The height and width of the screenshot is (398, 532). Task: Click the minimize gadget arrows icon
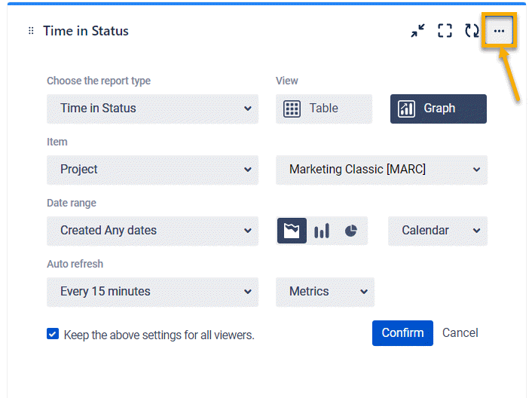click(417, 31)
